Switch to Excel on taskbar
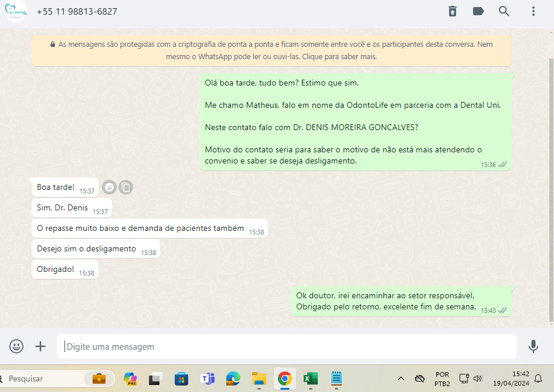Image resolution: width=554 pixels, height=392 pixels. (x=311, y=379)
